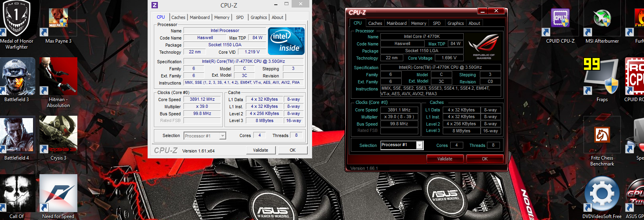Click the Intel inside logo in CPU-Z

pos(286,41)
